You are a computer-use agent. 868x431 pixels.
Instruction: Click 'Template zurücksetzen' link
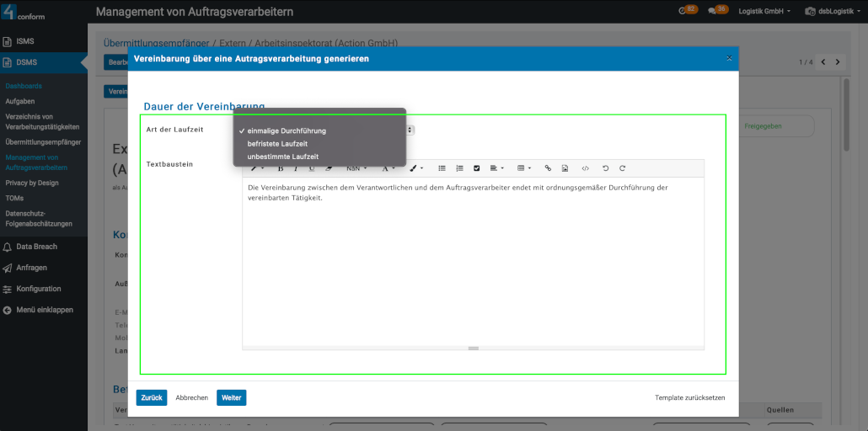coord(689,397)
